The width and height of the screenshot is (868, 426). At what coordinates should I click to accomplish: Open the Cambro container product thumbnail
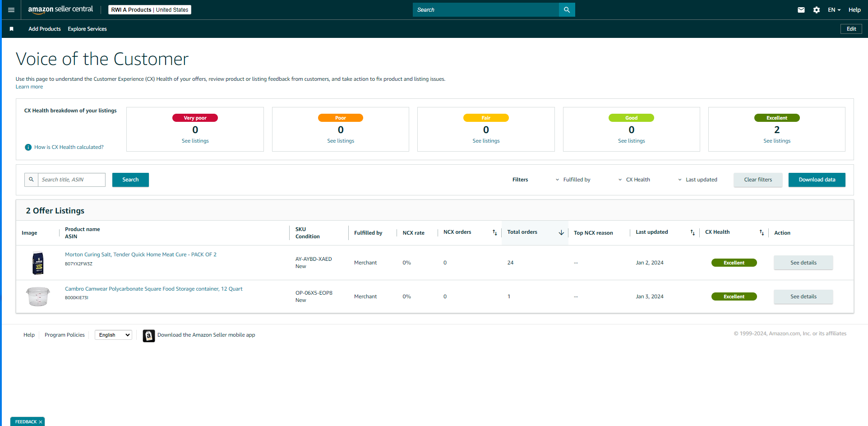pos(38,296)
